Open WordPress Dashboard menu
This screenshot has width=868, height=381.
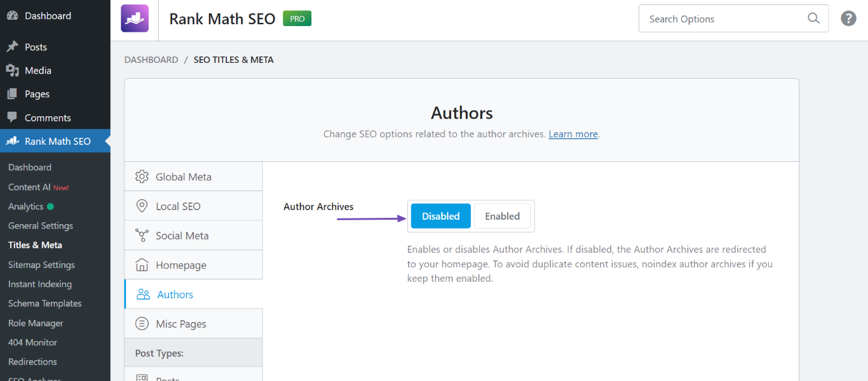(55, 16)
